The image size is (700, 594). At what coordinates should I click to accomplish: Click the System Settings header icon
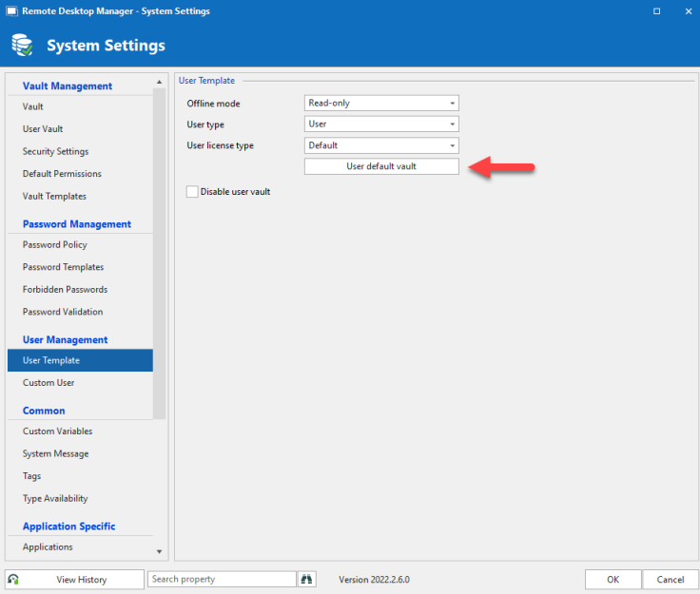click(23, 45)
